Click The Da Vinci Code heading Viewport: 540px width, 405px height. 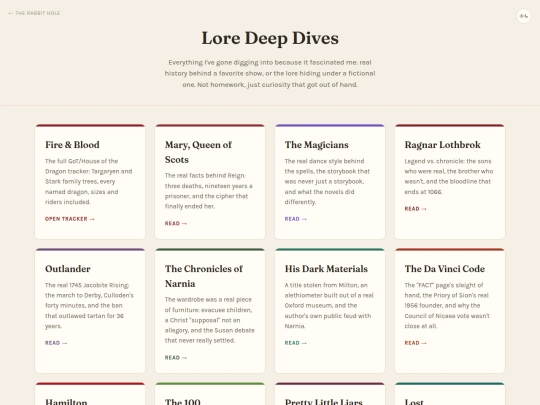click(x=445, y=269)
